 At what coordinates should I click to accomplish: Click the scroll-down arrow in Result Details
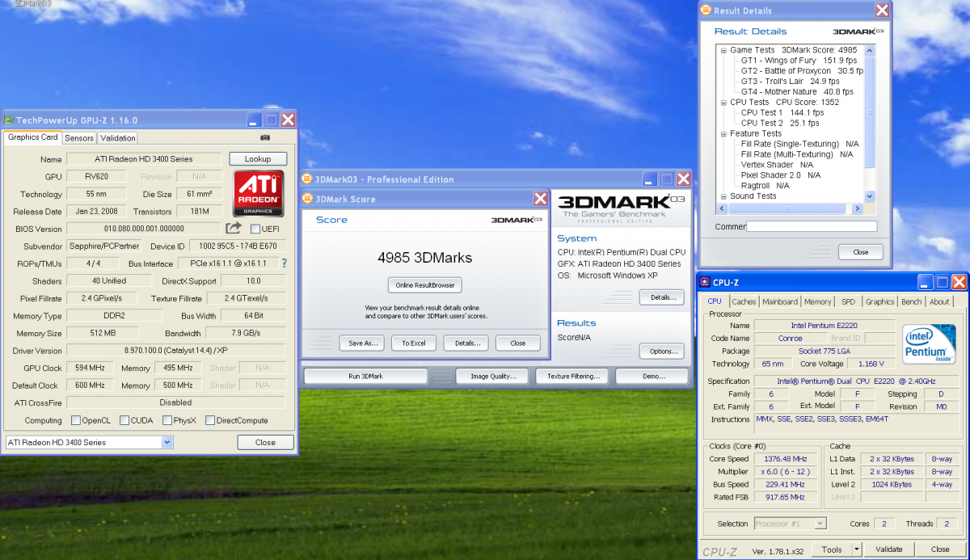(870, 196)
